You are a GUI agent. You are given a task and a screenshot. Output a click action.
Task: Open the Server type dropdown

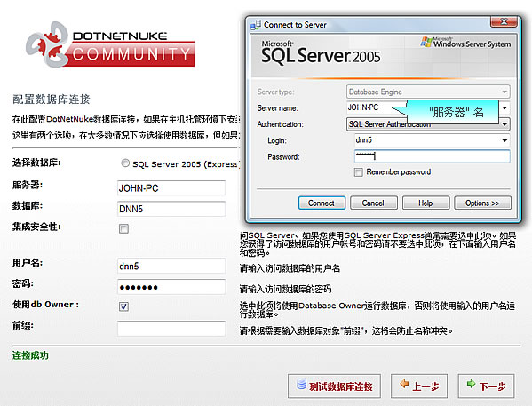[x=428, y=92]
